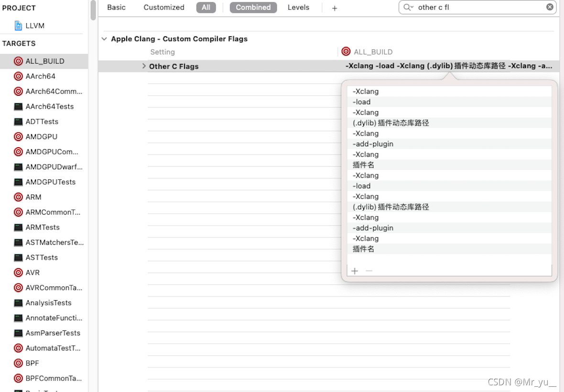Image resolution: width=564 pixels, height=392 pixels.
Task: Click the AutomataTestT... target icon
Action: pyautogui.click(x=18, y=348)
